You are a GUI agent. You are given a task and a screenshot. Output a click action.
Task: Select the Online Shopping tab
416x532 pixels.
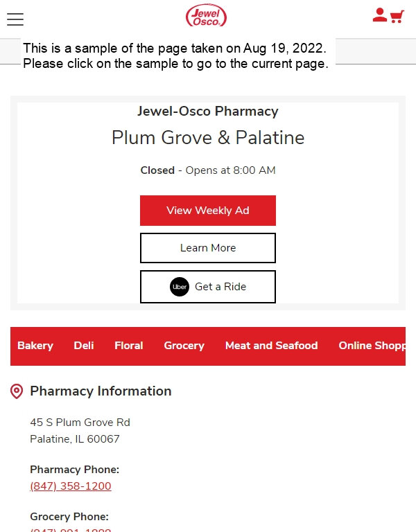pos(372,346)
